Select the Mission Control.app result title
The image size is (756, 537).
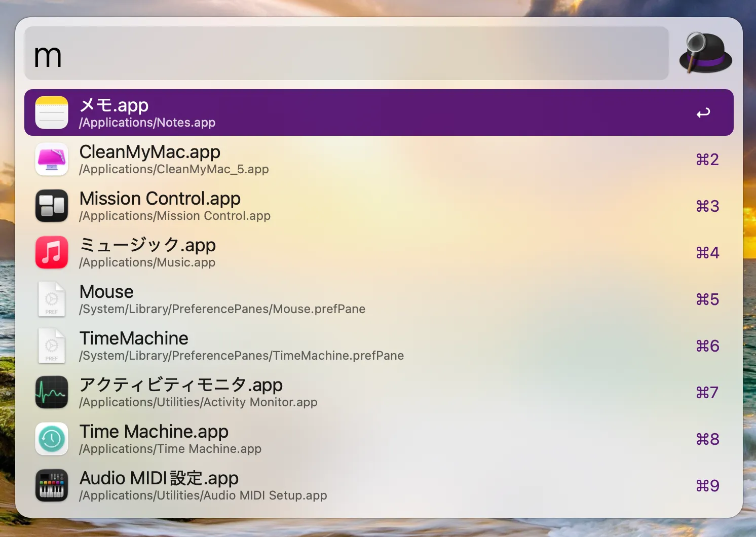pos(160,199)
